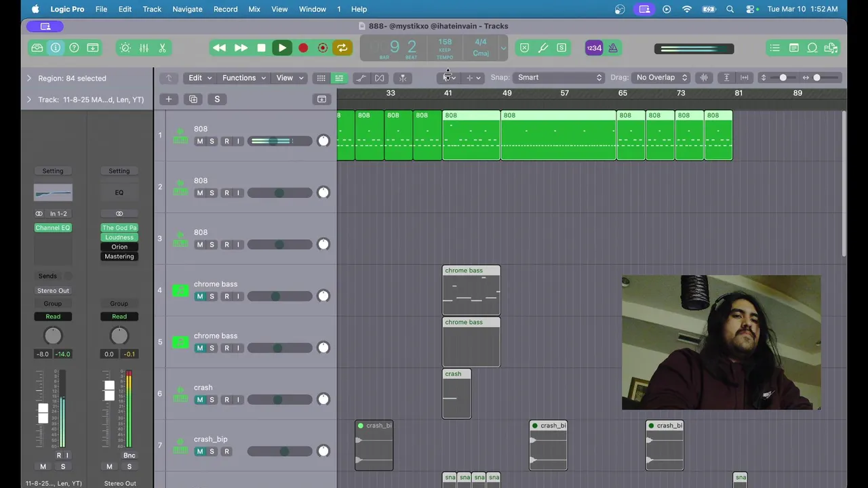Open the media Browsers

831,48
